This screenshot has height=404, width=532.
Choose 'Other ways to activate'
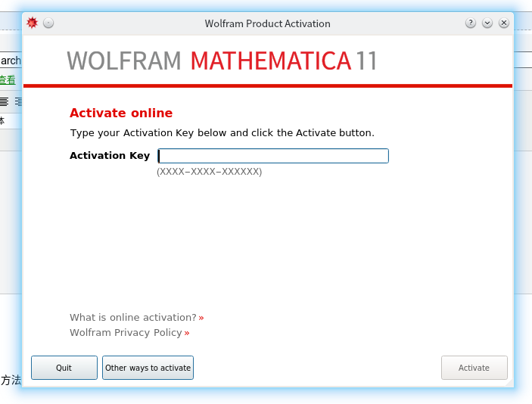[x=148, y=368]
